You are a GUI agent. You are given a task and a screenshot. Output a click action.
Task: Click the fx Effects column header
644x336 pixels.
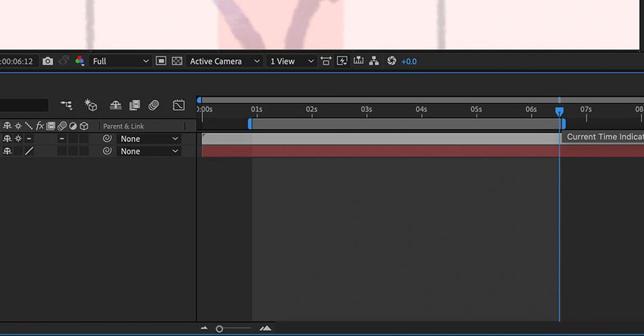40,126
